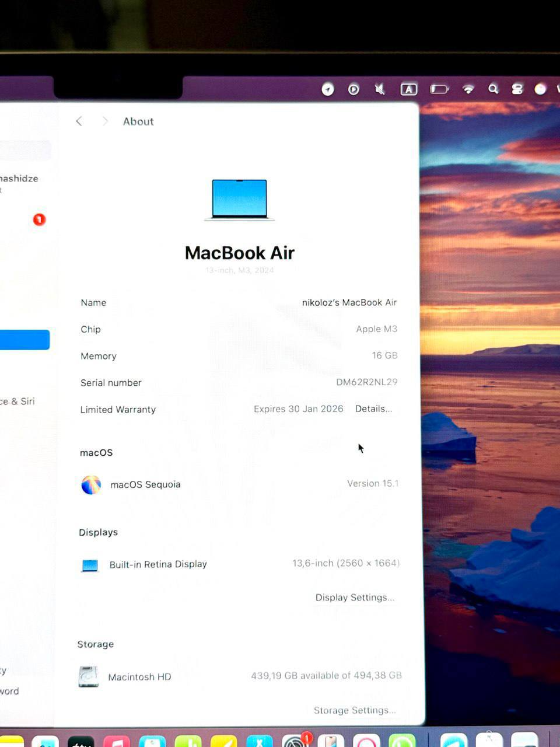Click the red notification badge in sidebar
Image resolution: width=560 pixels, height=747 pixels.
coord(39,219)
